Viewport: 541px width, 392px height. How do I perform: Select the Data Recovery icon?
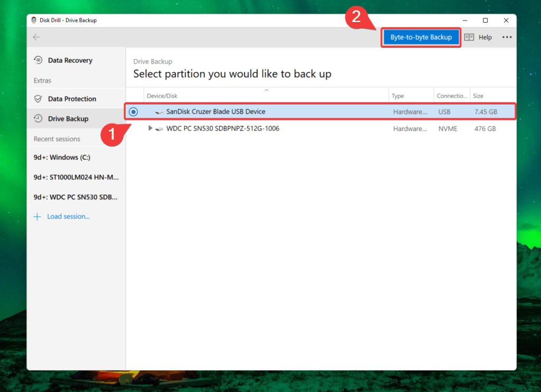[x=39, y=60]
